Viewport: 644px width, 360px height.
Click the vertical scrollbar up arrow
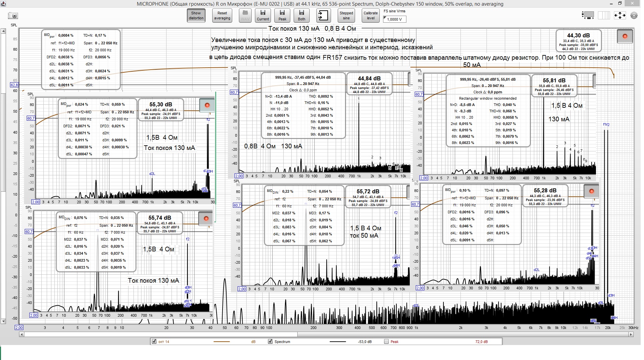(x=3, y=31)
